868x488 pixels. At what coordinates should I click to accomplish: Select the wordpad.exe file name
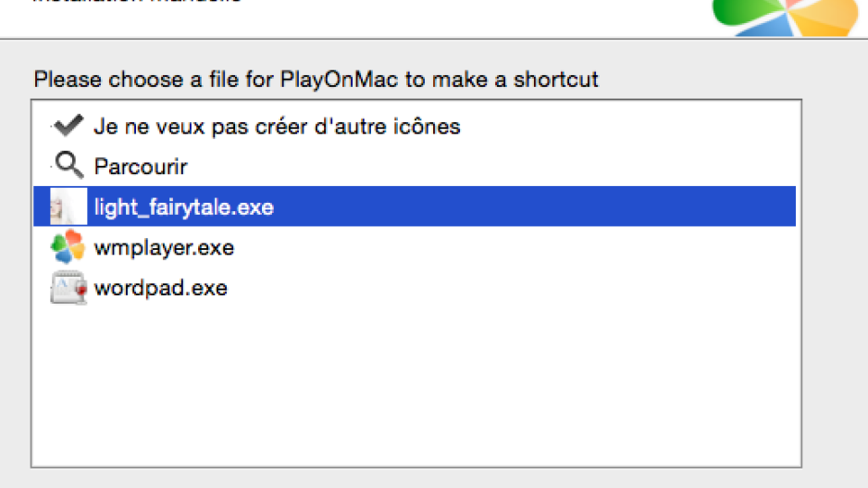160,288
